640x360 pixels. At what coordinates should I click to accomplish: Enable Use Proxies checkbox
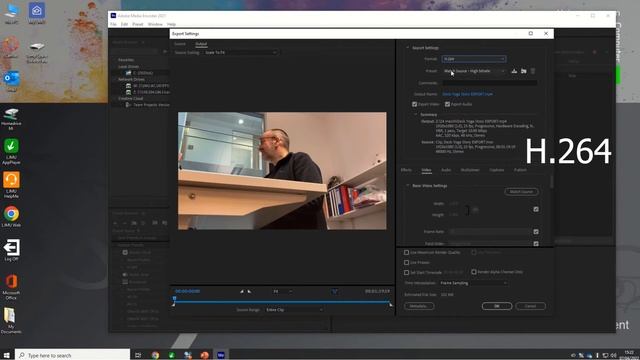(407, 262)
